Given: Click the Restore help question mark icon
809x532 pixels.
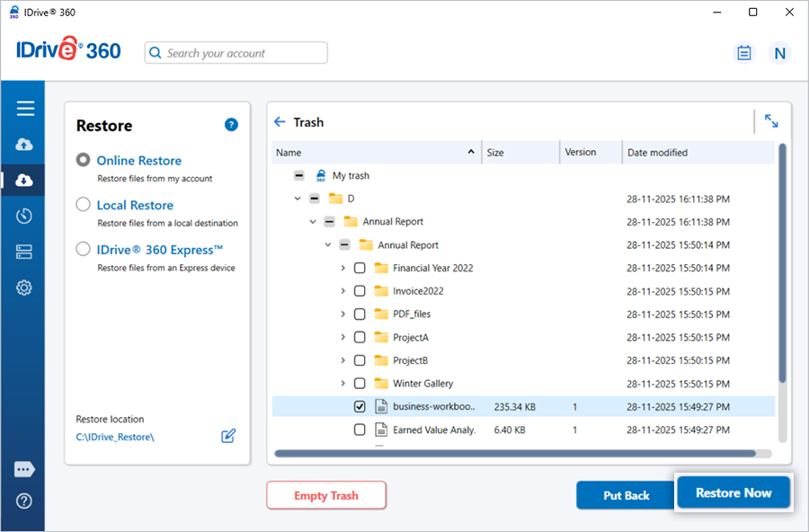Looking at the screenshot, I should (x=231, y=125).
